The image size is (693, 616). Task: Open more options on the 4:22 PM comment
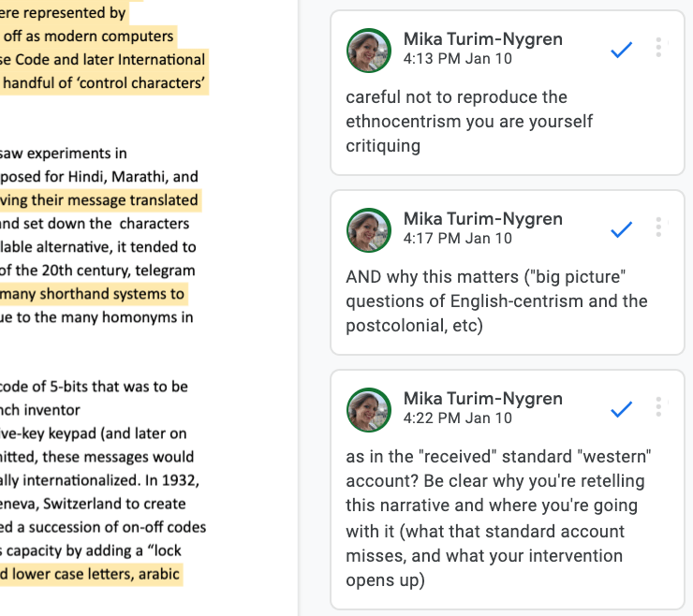[659, 407]
